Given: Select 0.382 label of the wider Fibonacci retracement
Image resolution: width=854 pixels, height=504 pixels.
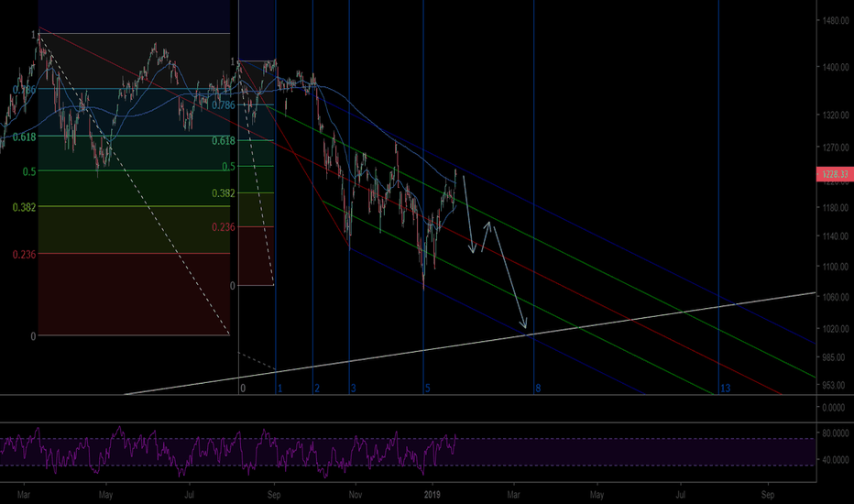Looking at the screenshot, I should coord(25,208).
